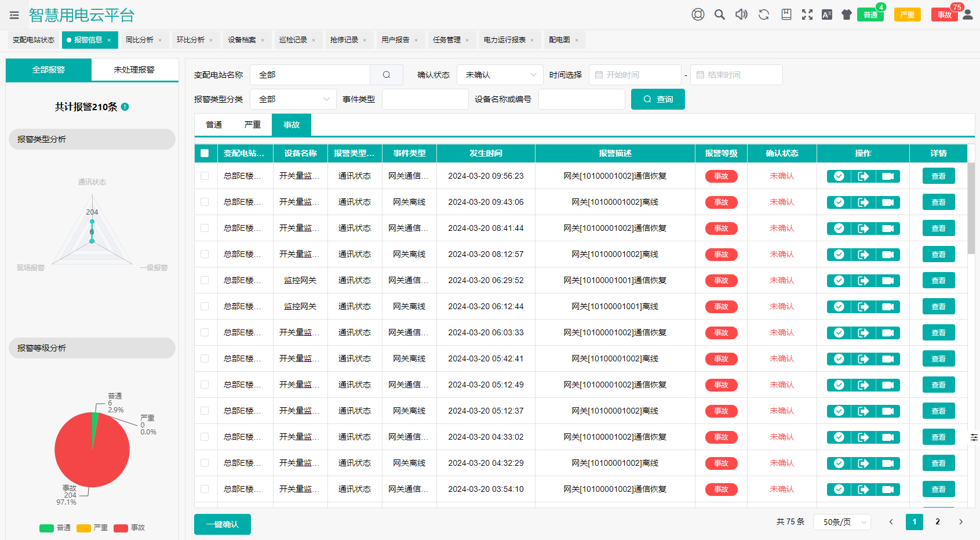Image resolution: width=980 pixels, height=540 pixels.
Task: Click the info icon beside 共计报警210条
Action: (125, 107)
